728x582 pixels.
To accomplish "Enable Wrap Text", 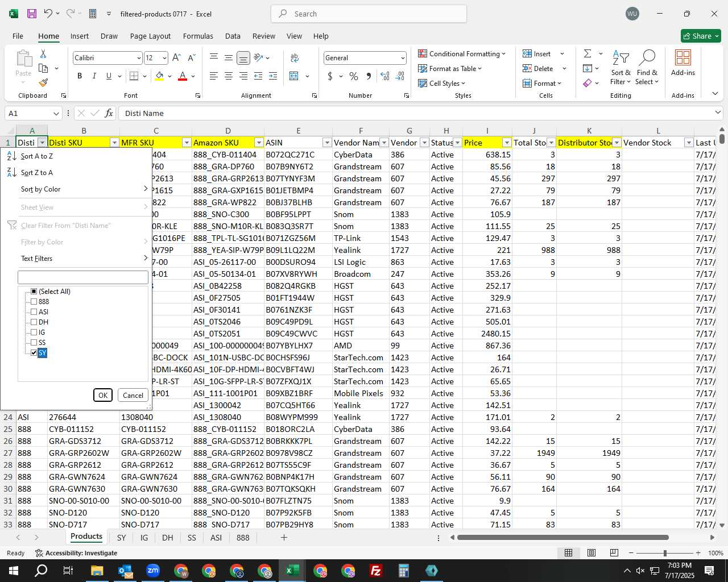I will (x=295, y=57).
